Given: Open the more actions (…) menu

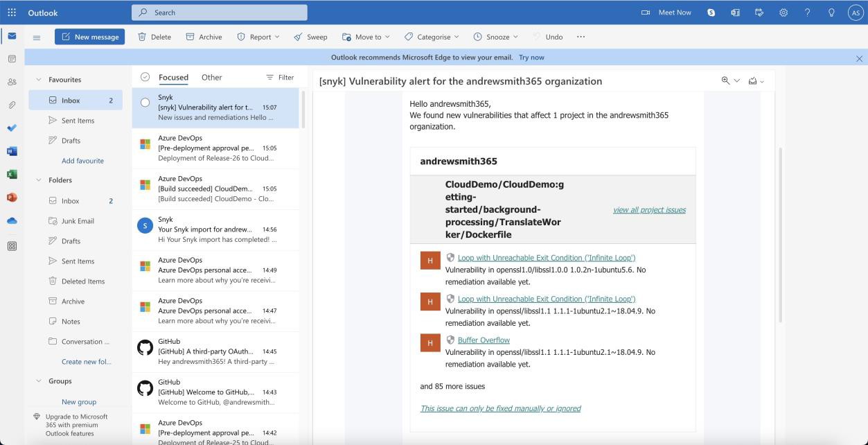Looking at the screenshot, I should [x=581, y=37].
